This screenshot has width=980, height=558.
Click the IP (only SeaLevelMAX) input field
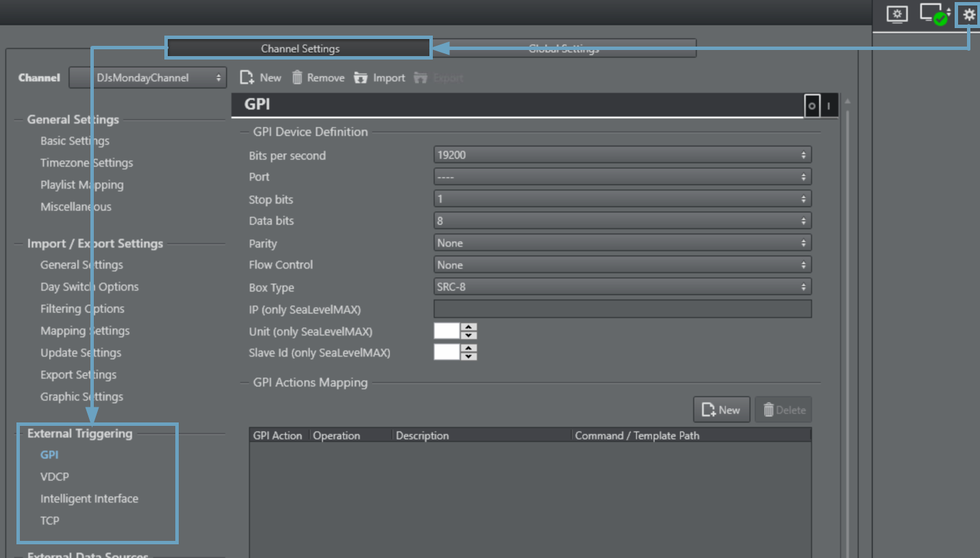(622, 309)
